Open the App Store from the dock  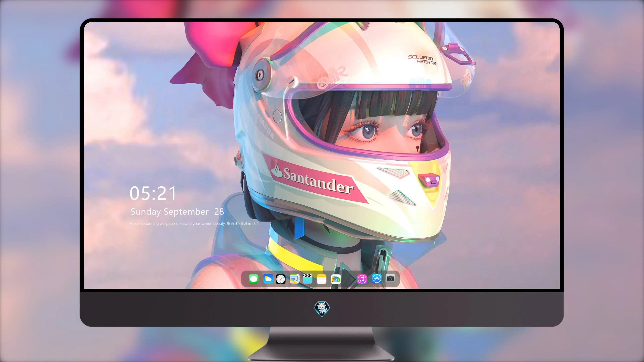(377, 279)
